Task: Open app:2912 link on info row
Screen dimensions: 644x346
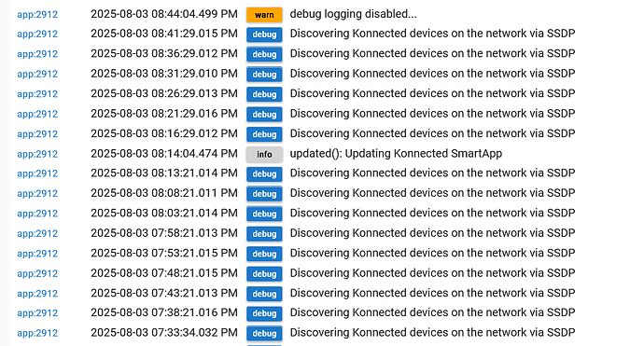Action: pyautogui.click(x=37, y=154)
